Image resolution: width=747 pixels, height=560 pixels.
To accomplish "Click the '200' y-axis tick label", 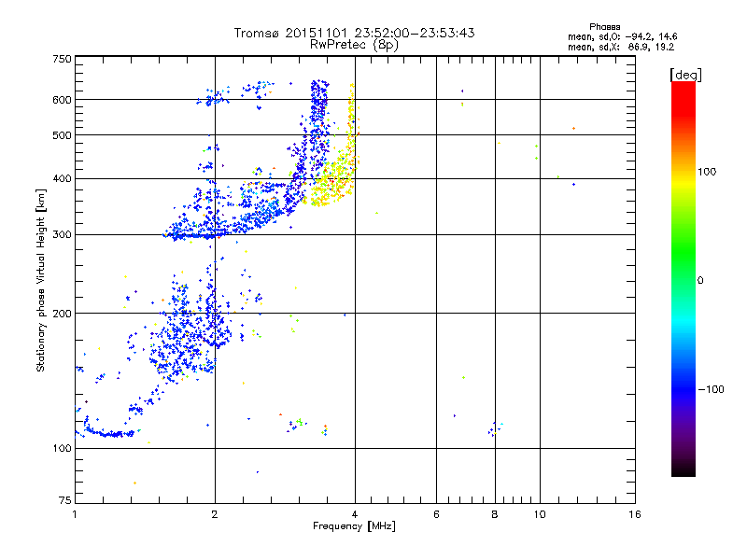I will (63, 314).
